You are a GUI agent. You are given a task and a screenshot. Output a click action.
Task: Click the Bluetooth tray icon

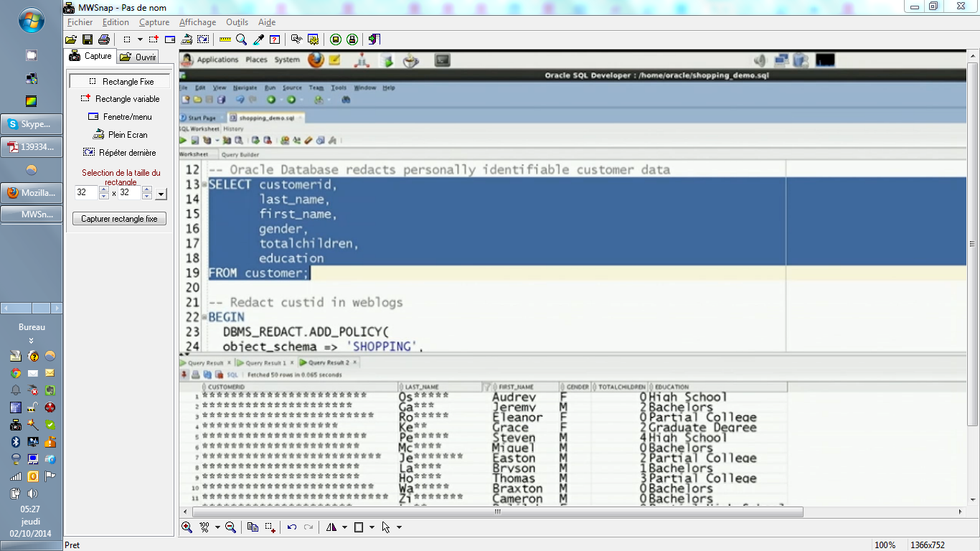point(15,441)
